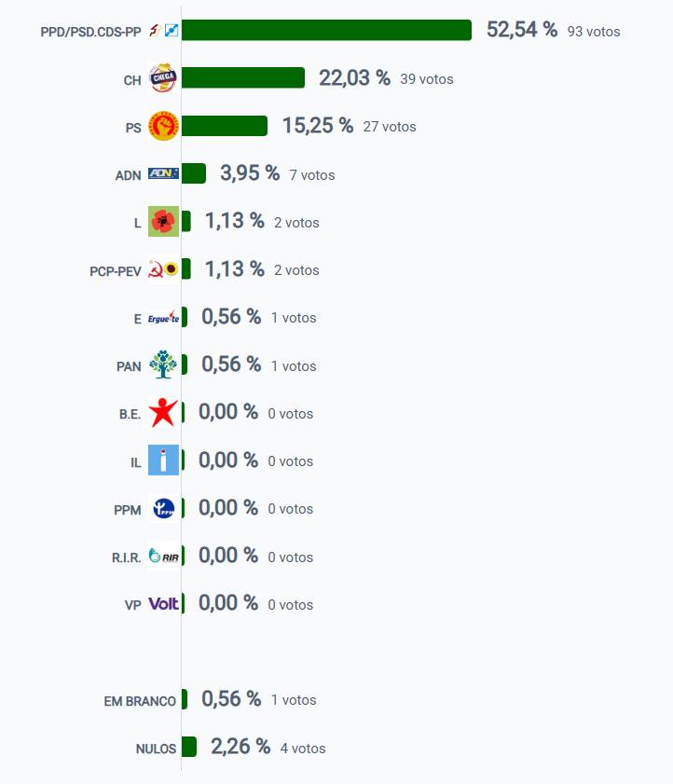The image size is (673, 784).
Task: Click the PS fist logo
Action: [163, 126]
